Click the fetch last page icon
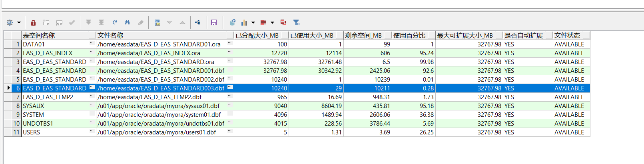Image resolution: width=644 pixels, height=164 pixels. click(x=102, y=23)
